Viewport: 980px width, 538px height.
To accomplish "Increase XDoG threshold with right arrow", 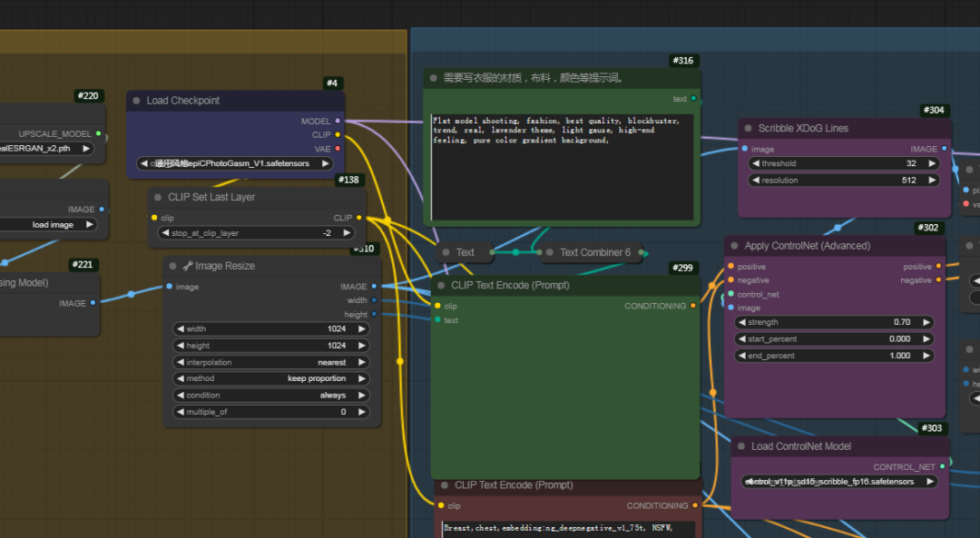I will 932,163.
